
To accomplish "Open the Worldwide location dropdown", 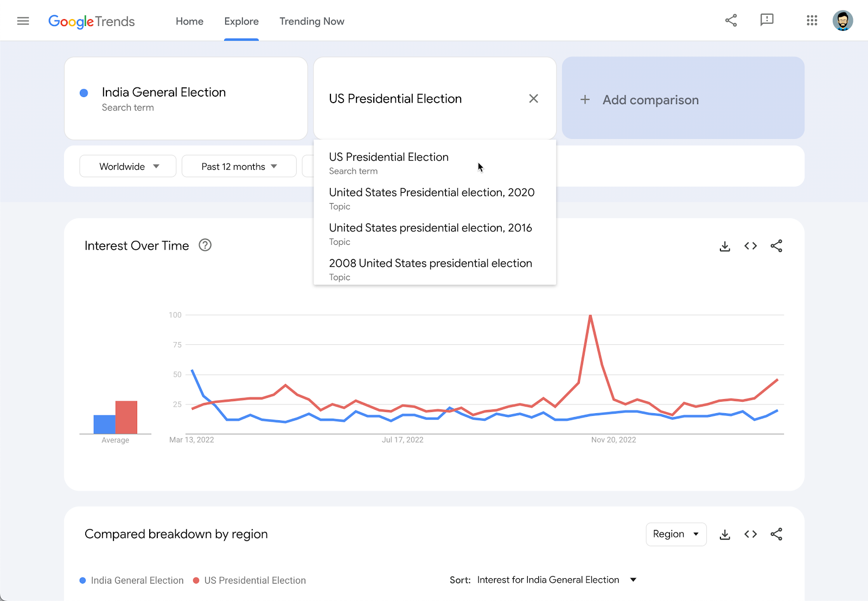I will [128, 166].
